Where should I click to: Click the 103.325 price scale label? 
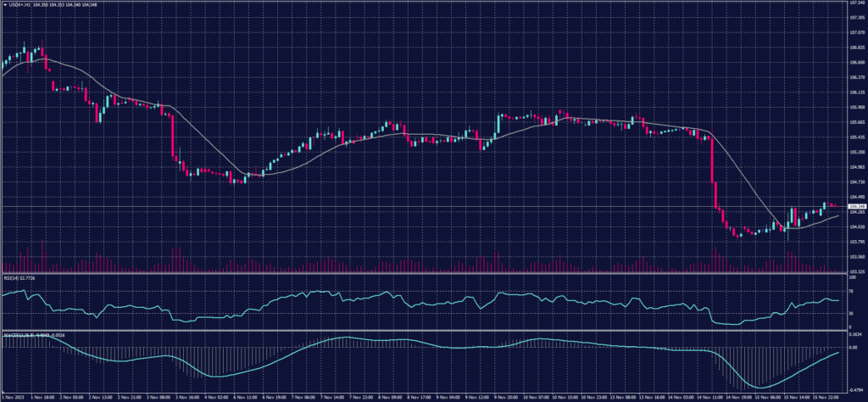tap(856, 271)
